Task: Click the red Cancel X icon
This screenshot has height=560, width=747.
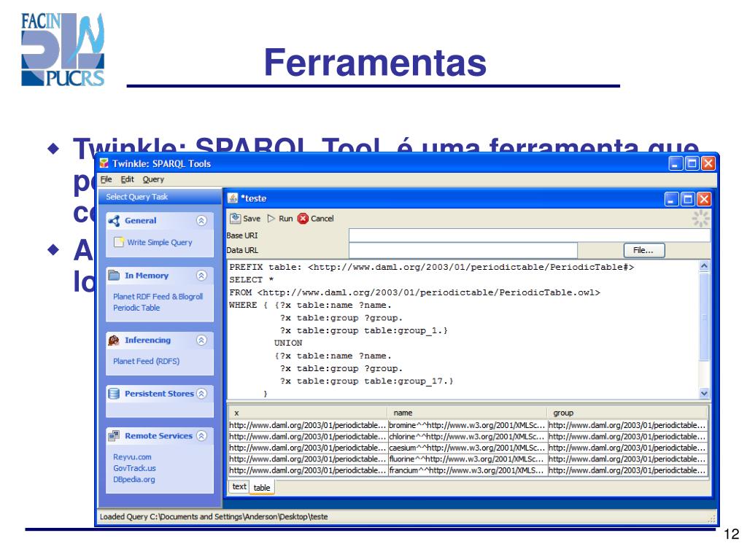Action: click(303, 219)
